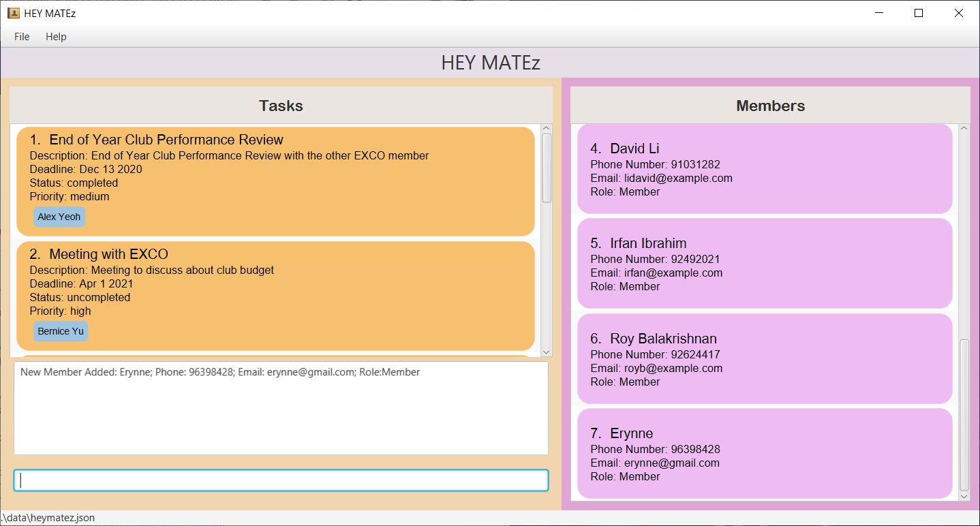Select task 'End of Year Club Performance Review'
This screenshot has height=526, width=980.
[x=275, y=181]
